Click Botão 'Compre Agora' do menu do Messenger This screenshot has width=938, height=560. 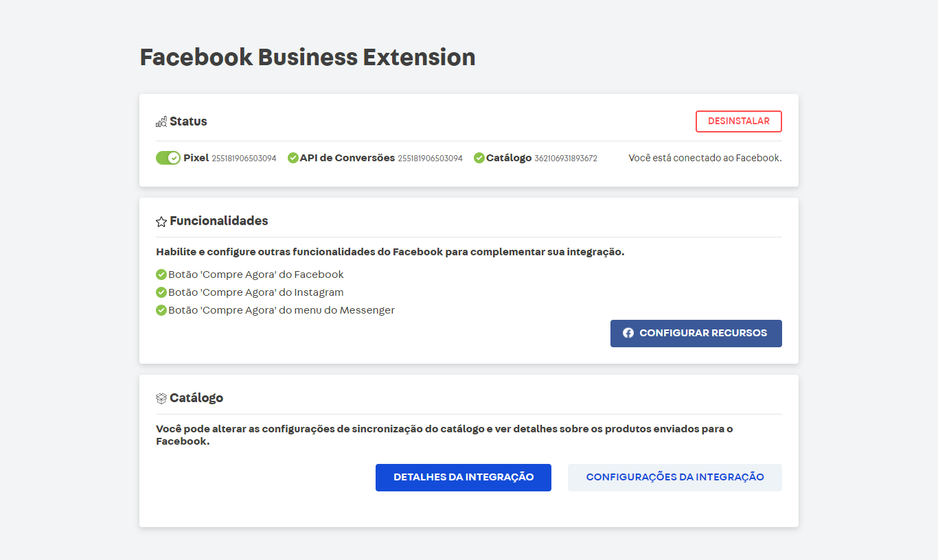coord(282,310)
